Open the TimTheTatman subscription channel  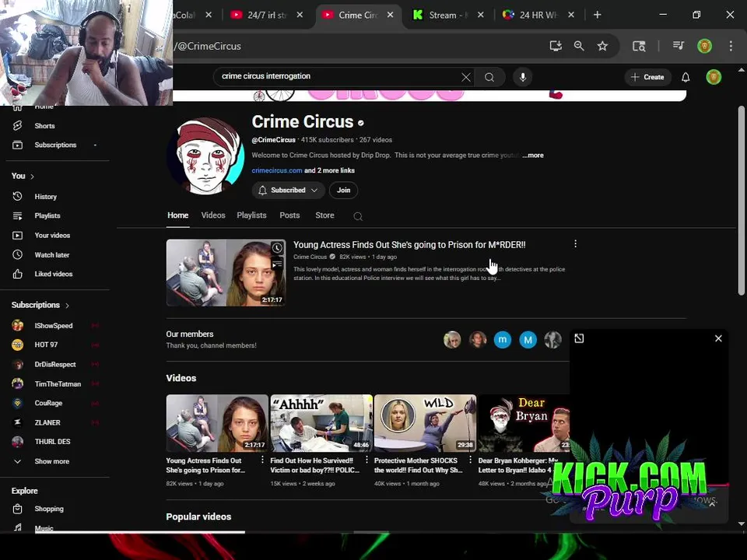click(58, 383)
